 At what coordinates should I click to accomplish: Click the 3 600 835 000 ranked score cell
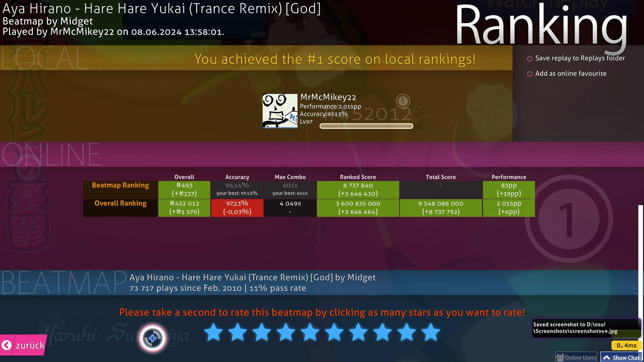click(x=358, y=208)
